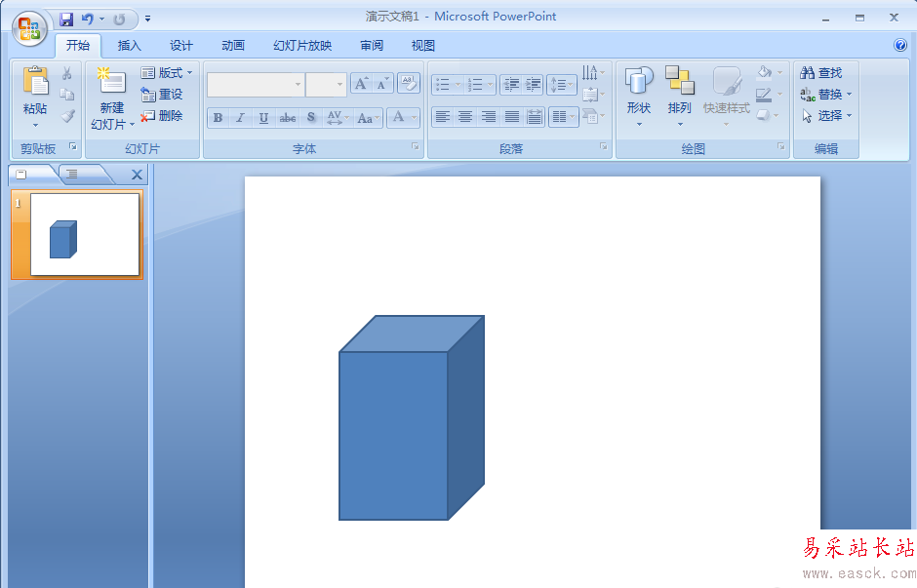This screenshot has width=917, height=588.
Task: Open the shape fill color
Action: pyautogui.click(x=769, y=73)
